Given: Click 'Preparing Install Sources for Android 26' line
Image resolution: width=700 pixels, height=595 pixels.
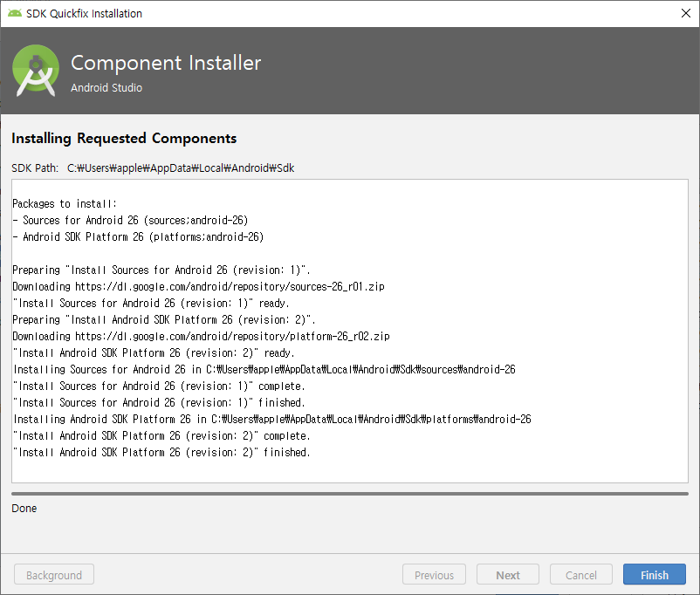Looking at the screenshot, I should point(161,270).
